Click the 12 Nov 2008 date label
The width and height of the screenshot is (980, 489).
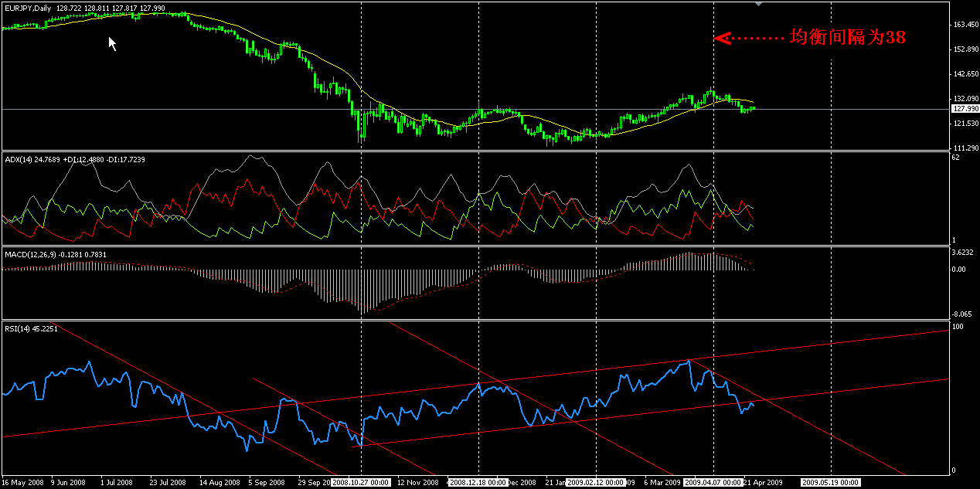pyautogui.click(x=418, y=482)
